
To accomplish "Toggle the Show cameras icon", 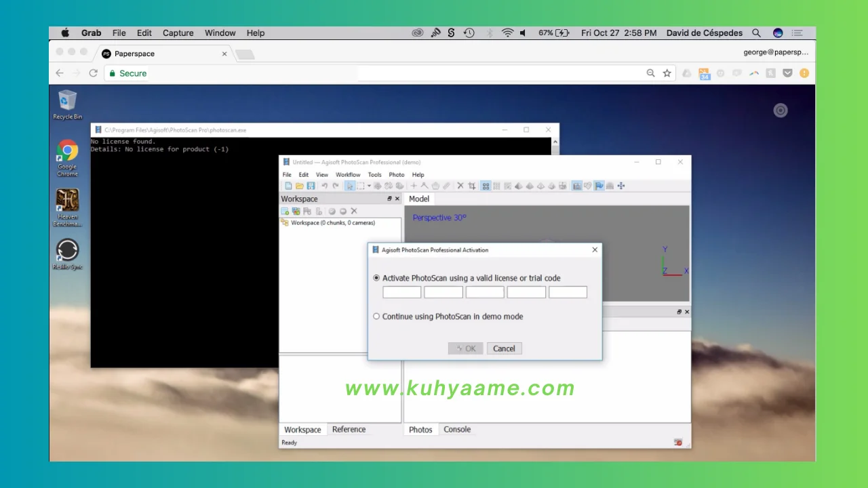I will [576, 186].
